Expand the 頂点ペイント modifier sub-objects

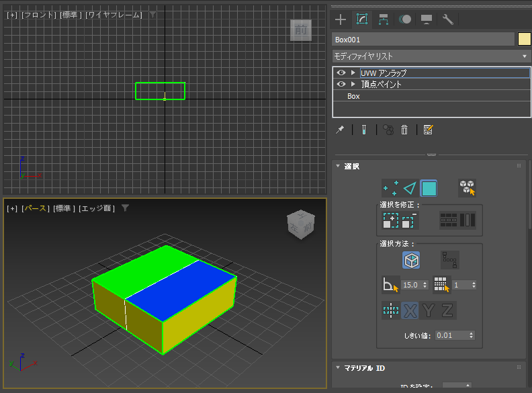(x=353, y=84)
